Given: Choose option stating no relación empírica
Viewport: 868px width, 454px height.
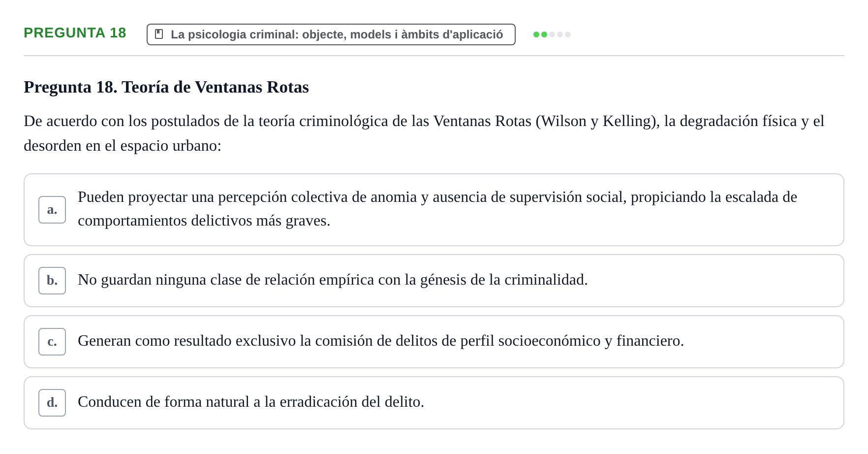Looking at the screenshot, I should (x=434, y=281).
